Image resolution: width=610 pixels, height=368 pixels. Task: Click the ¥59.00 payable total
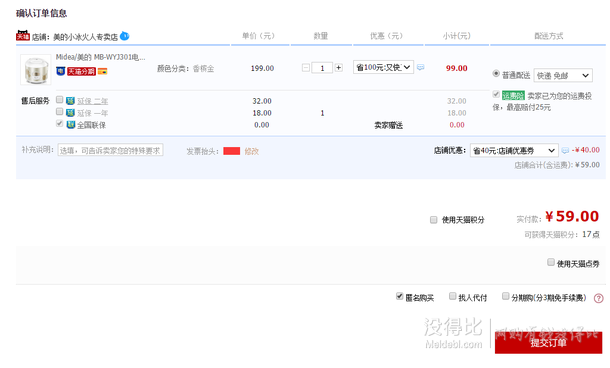(x=572, y=217)
